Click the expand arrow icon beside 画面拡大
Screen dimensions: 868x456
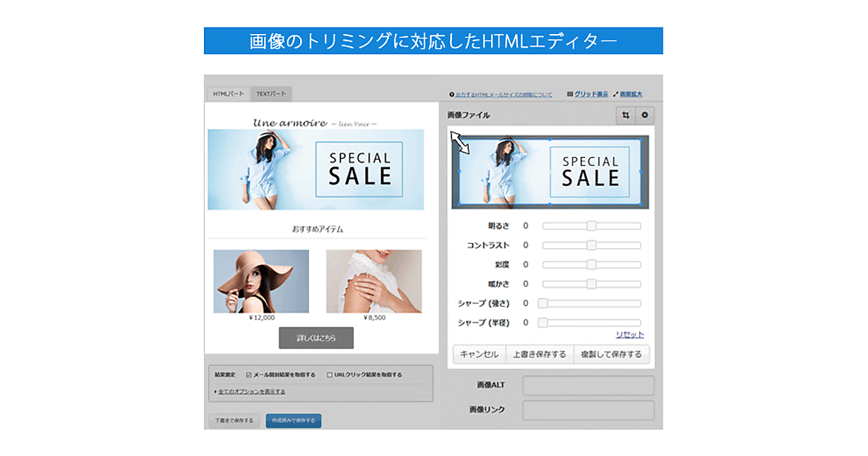(x=616, y=94)
